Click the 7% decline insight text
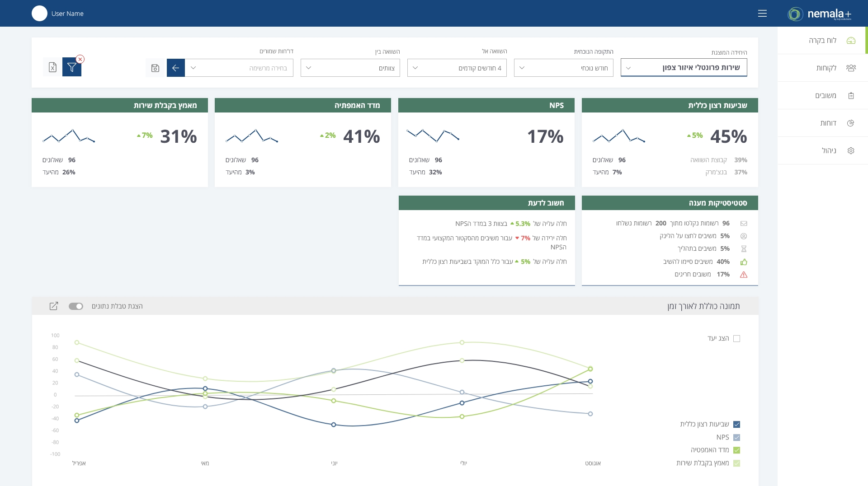 click(492, 243)
